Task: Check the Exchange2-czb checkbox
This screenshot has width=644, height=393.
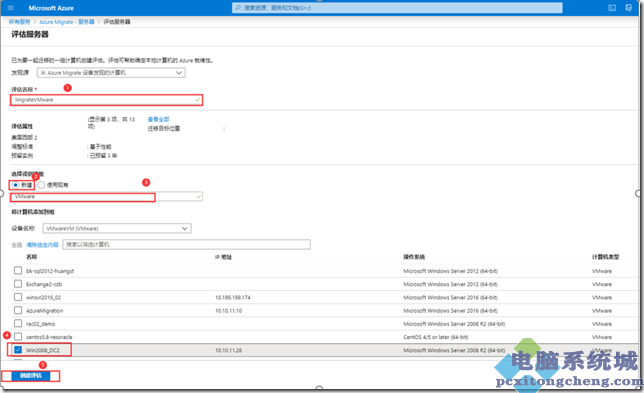Action: pos(18,284)
